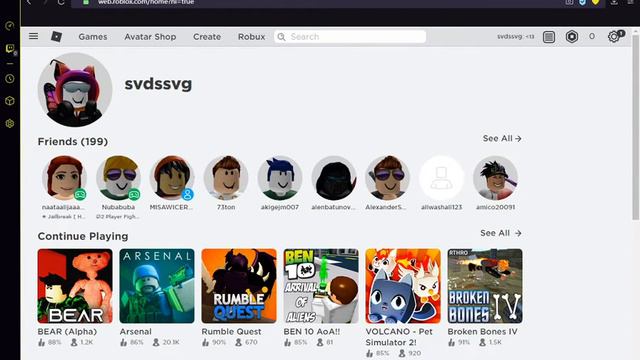Open friend naataalijaaa avatar
The height and width of the screenshot is (360, 640).
[x=64, y=178]
